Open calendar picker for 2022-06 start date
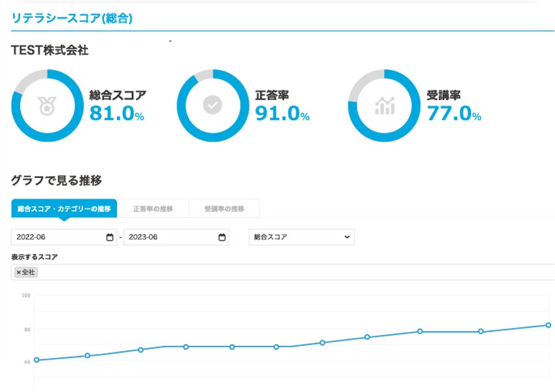Viewport: 555px width, 392px height. pos(110,237)
